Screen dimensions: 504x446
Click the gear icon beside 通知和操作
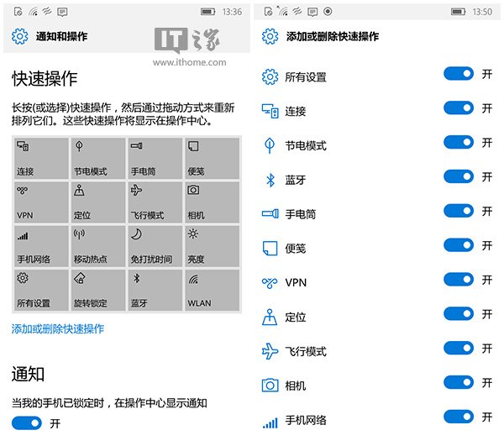click(20, 36)
